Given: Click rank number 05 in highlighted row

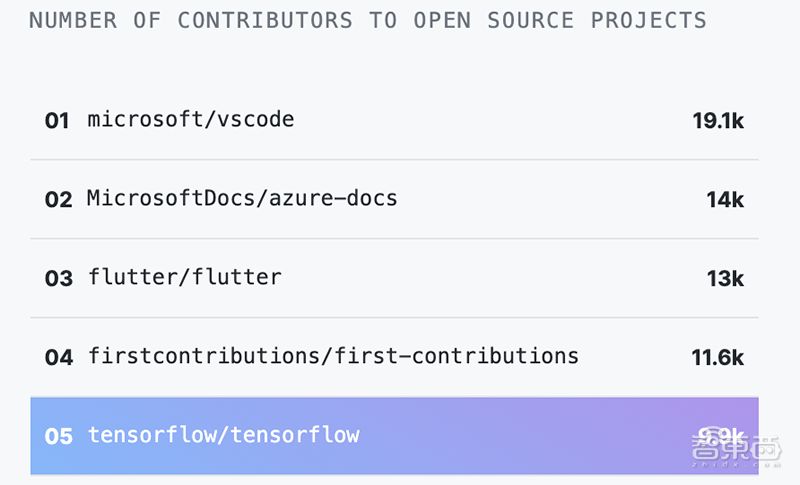Looking at the screenshot, I should pyautogui.click(x=59, y=436).
